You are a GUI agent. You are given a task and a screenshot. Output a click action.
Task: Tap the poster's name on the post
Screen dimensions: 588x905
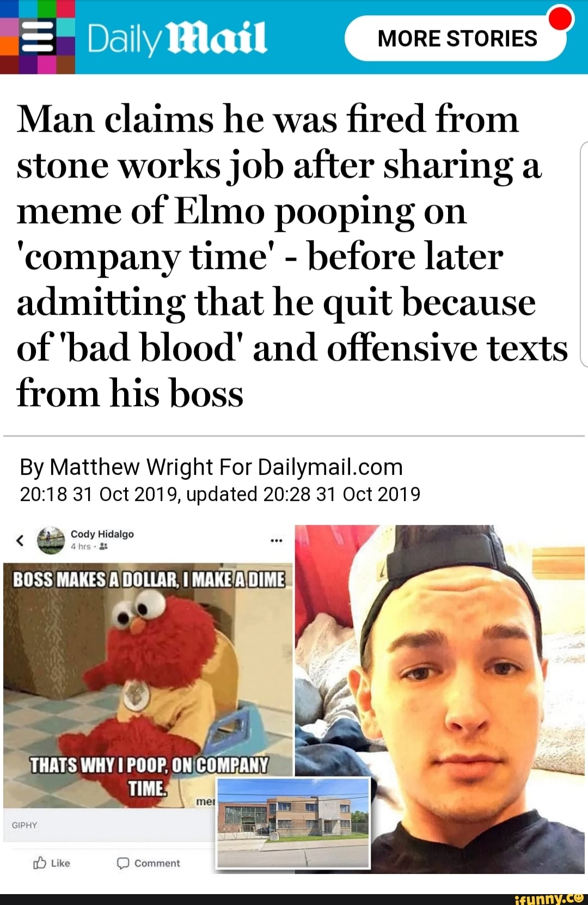(102, 534)
